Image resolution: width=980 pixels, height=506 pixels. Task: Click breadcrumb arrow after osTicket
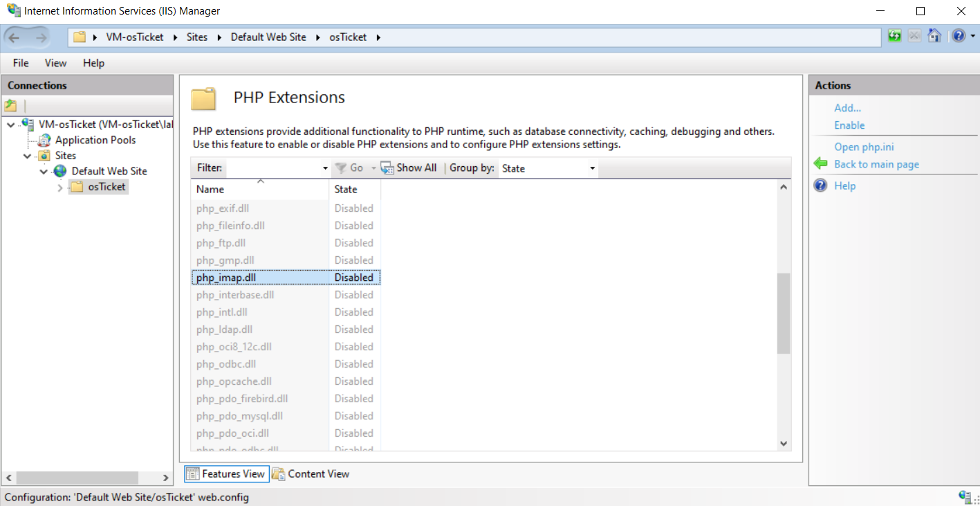378,37
